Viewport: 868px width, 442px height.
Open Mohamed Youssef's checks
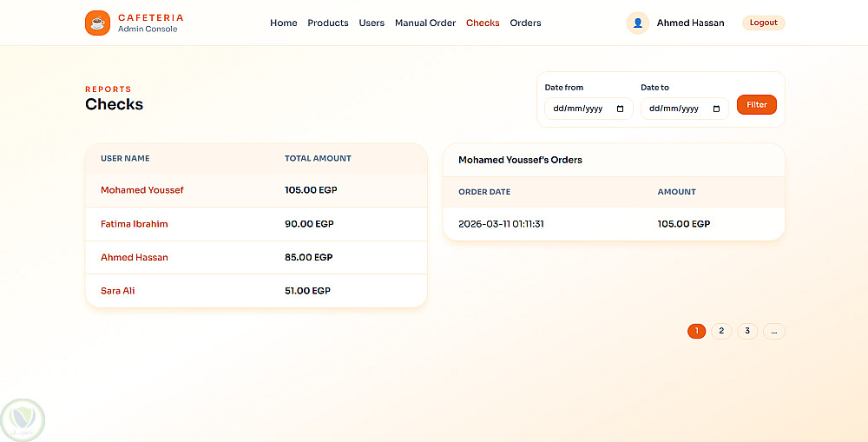141,190
